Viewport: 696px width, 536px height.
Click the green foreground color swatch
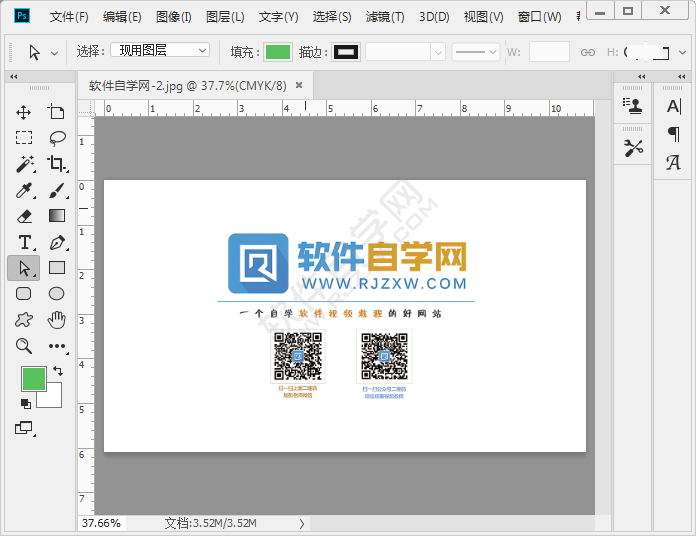pos(34,379)
